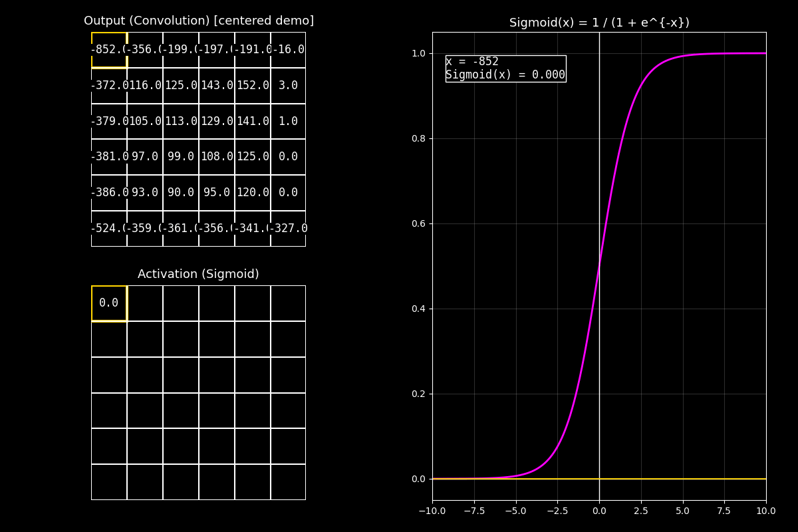Image resolution: width=798 pixels, height=532 pixels.
Task: Click the highlighted -852 cell in Output grid
Action: point(109,50)
